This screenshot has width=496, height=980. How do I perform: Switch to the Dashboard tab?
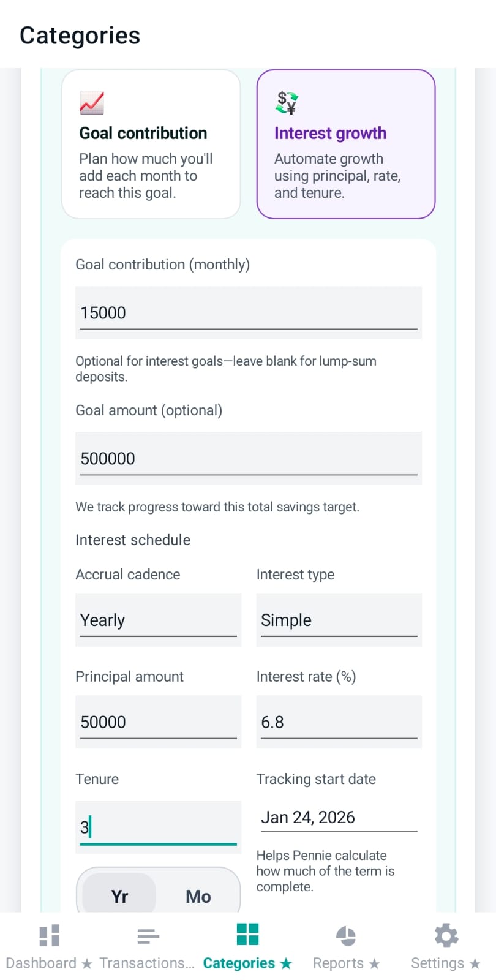(x=41, y=963)
